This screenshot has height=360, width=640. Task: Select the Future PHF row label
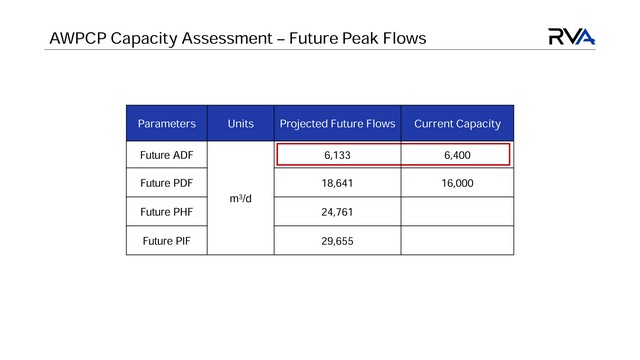(167, 212)
